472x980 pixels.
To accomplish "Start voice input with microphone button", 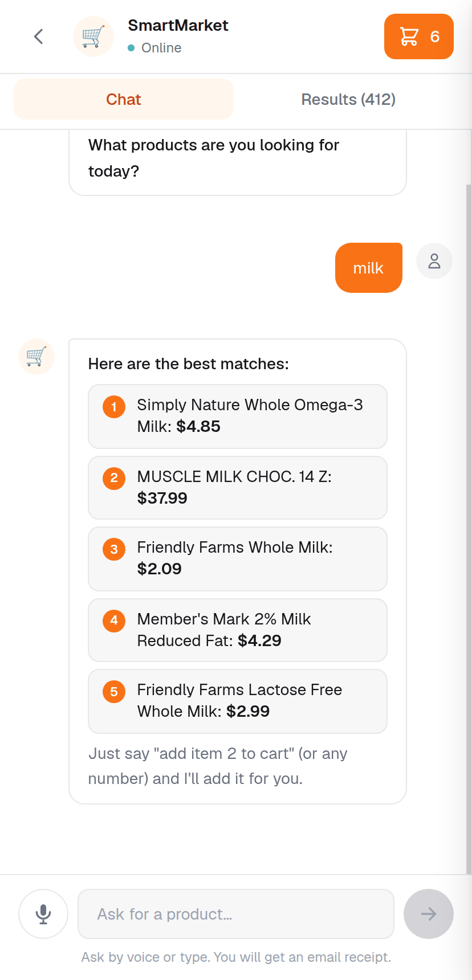I will point(43,914).
